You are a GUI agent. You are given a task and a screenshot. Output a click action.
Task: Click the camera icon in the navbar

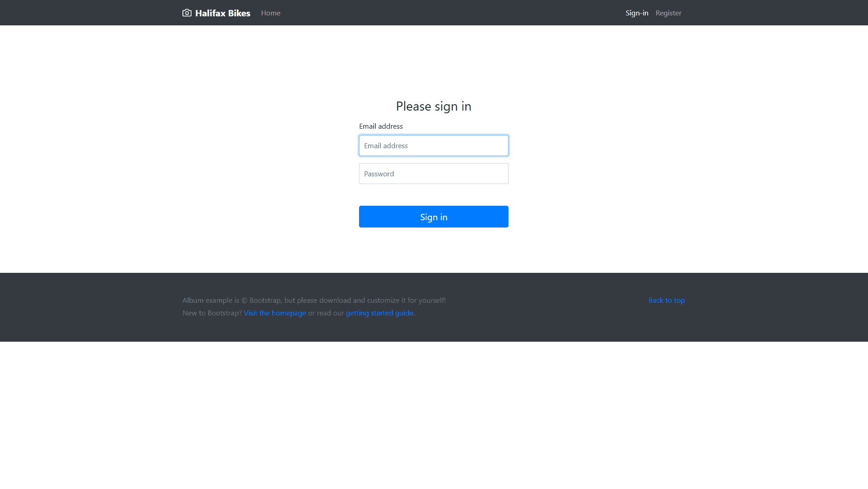click(187, 13)
